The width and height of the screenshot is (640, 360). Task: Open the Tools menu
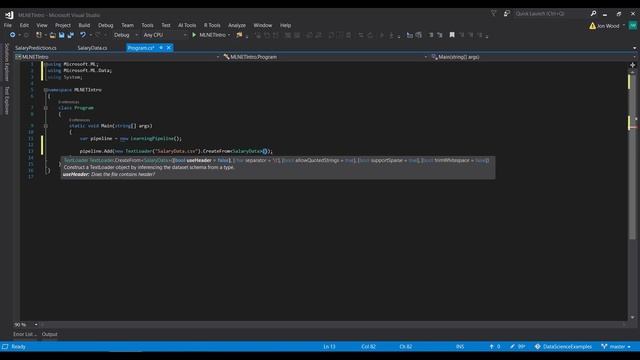(147, 25)
